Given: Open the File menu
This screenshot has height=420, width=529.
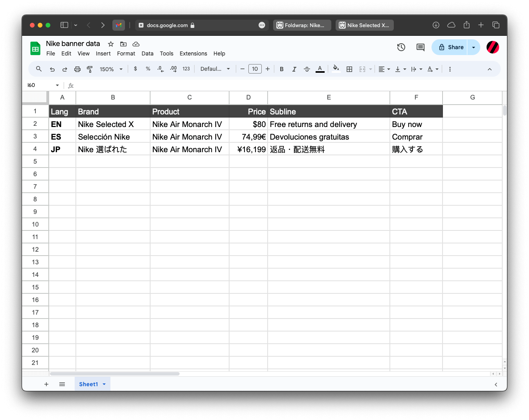Looking at the screenshot, I should click(51, 53).
